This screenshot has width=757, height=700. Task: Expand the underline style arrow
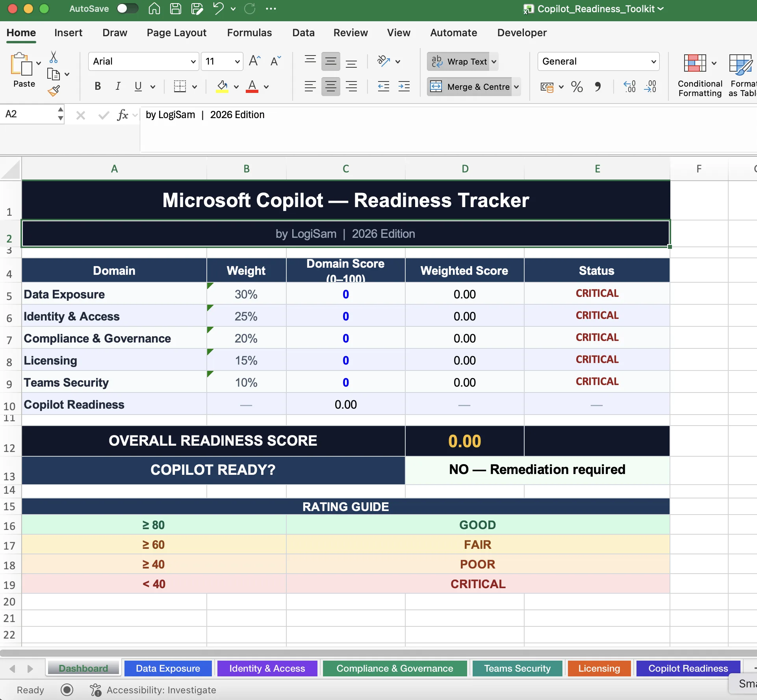(152, 87)
